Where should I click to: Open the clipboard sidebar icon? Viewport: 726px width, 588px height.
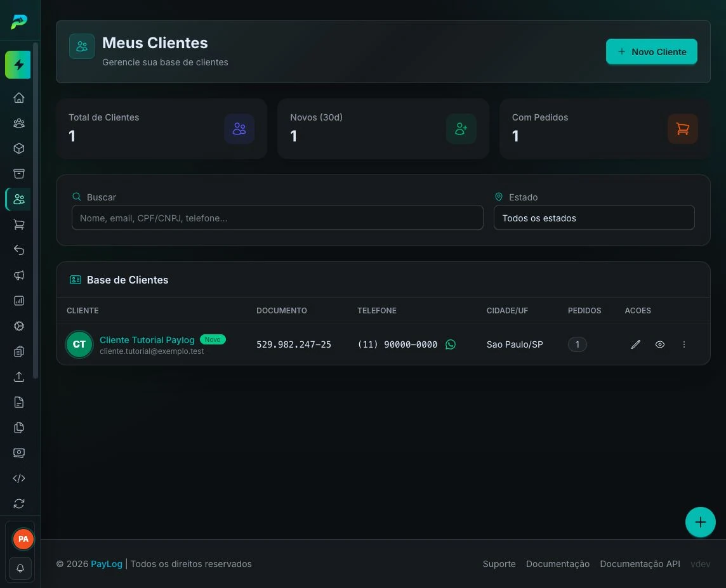(x=19, y=351)
